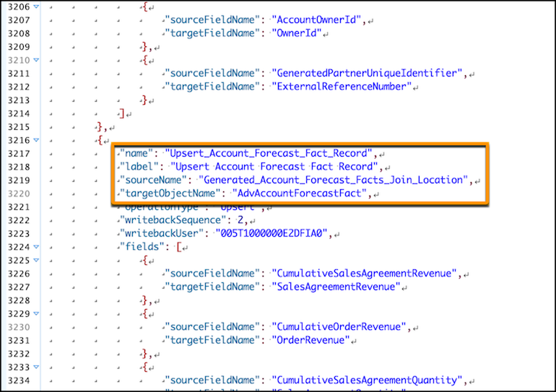Screen dimensions: 556x392
Task: Click the label value "Upsert Account Forecast Fact Record"
Action: (x=274, y=167)
